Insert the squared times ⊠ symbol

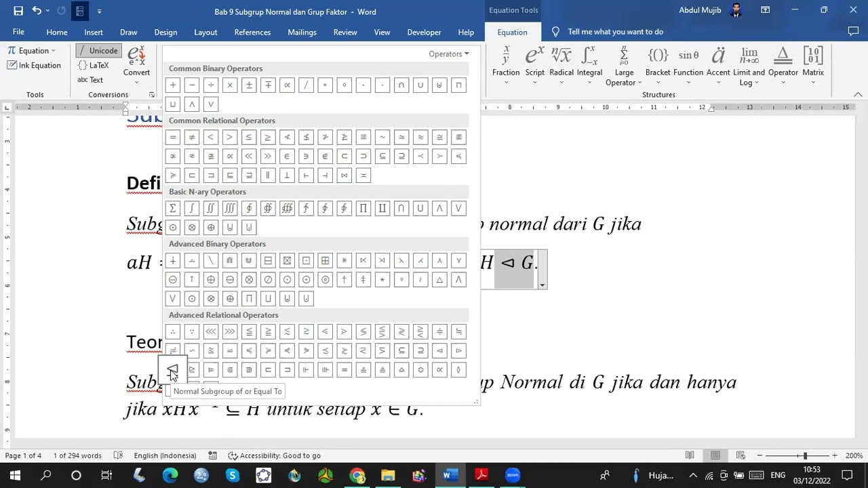click(x=287, y=260)
